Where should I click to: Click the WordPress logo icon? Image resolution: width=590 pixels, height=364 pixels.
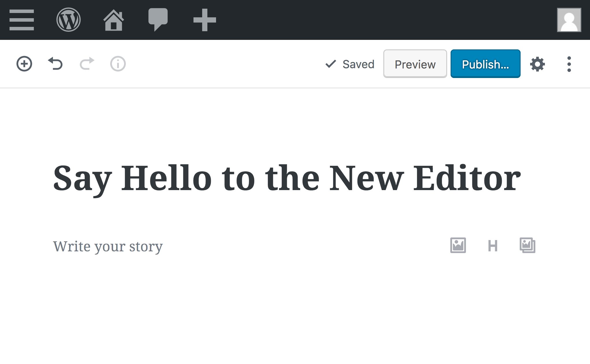(x=68, y=20)
